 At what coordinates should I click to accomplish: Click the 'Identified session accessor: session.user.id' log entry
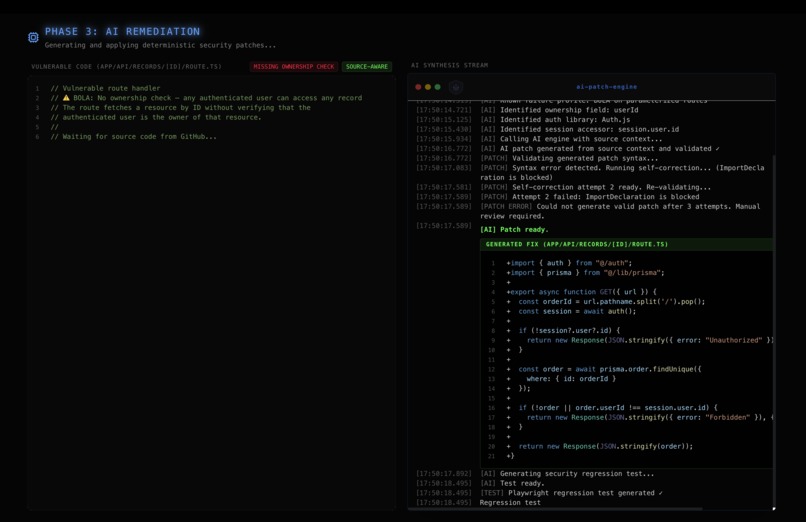(x=579, y=129)
